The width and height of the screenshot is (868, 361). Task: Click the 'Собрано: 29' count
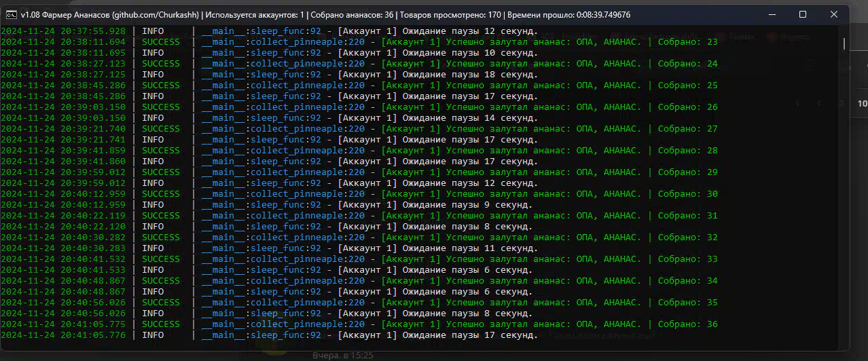tap(687, 172)
